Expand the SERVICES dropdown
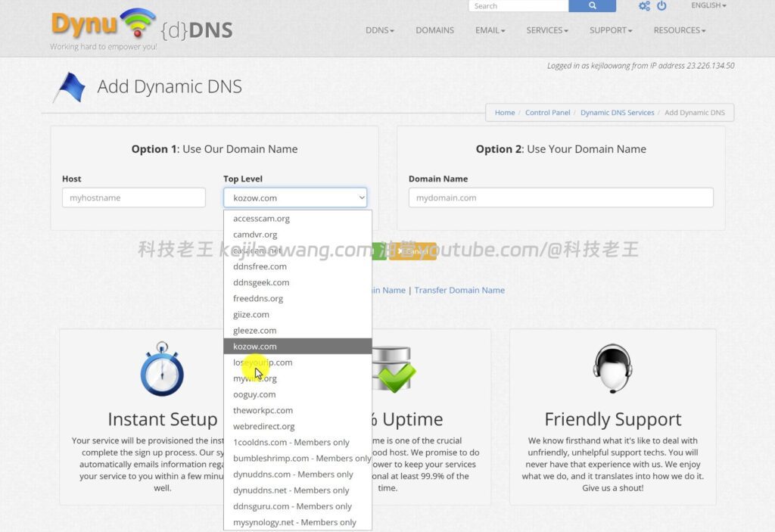This screenshot has height=532, width=775. click(546, 30)
